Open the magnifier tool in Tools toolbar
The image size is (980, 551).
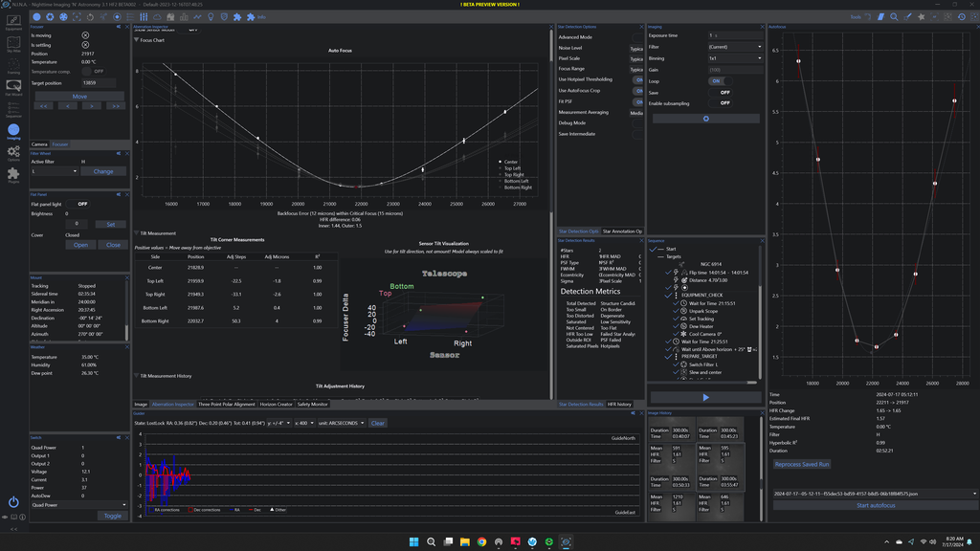[x=895, y=17]
